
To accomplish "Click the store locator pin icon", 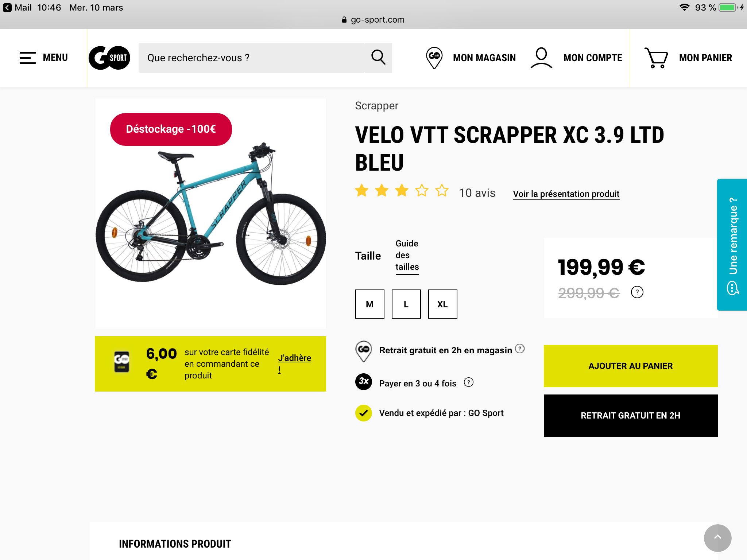I will 434,58.
